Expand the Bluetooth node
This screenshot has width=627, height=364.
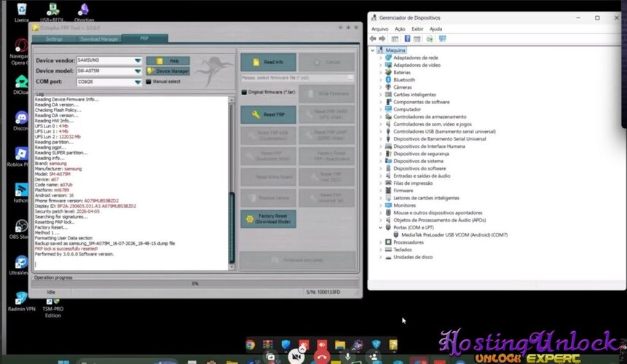[381, 80]
